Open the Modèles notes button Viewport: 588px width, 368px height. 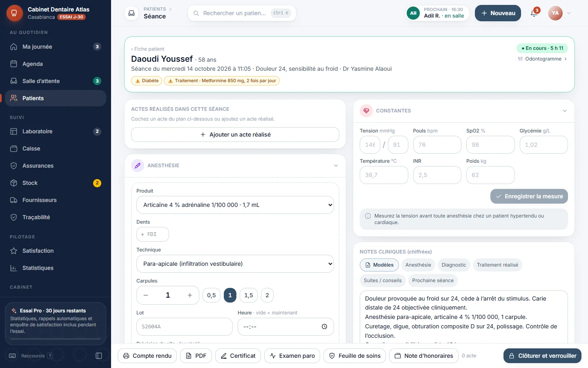[x=379, y=265]
